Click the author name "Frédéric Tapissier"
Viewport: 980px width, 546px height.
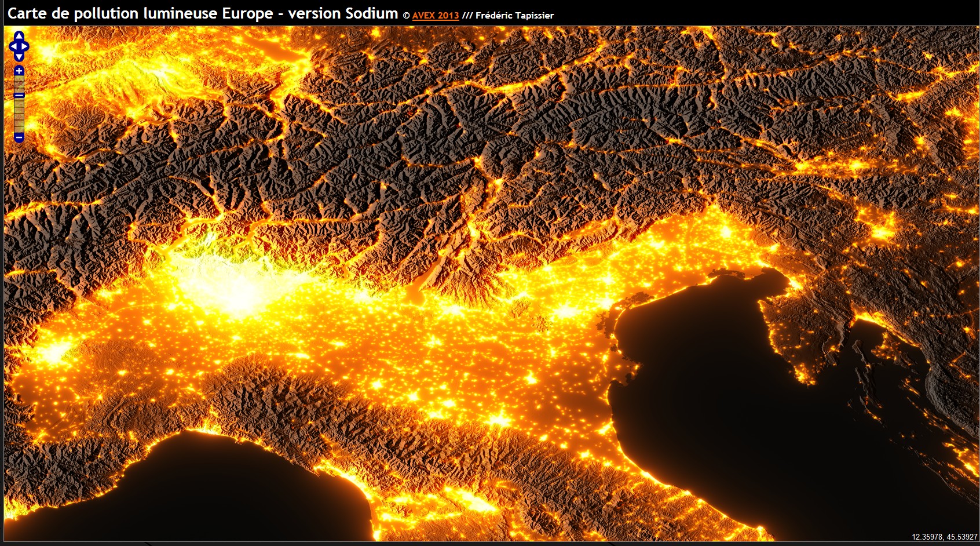[514, 16]
